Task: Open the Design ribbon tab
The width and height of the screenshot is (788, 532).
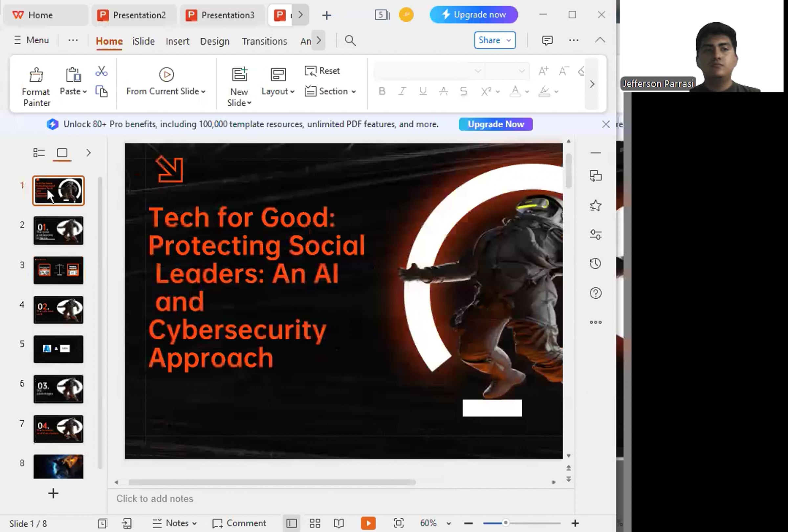Action: [x=215, y=41]
